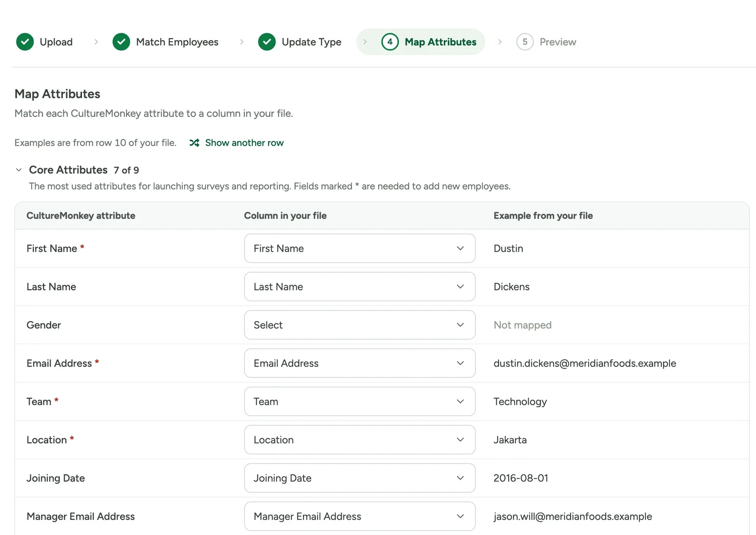Click the Not mapped text for Gender
This screenshot has height=535, width=756.
coord(522,325)
